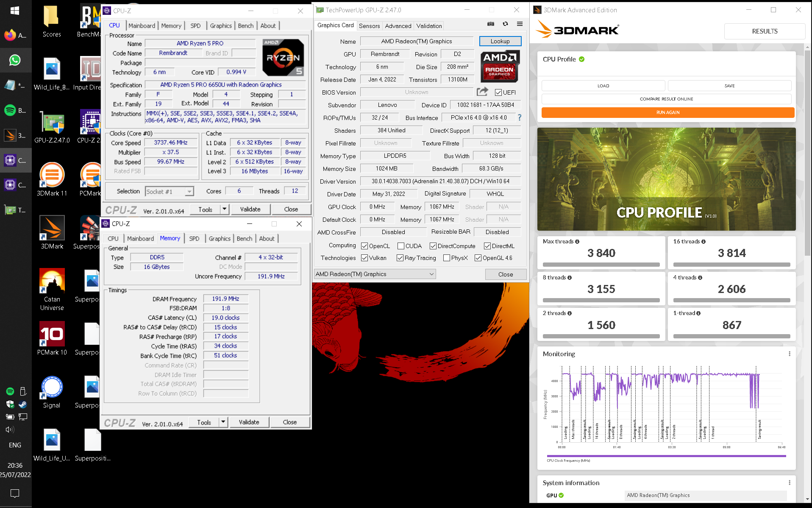Viewport: 812px width, 508px height.
Task: Toggle the OpenGL 4.6 checkbox
Action: click(478, 258)
